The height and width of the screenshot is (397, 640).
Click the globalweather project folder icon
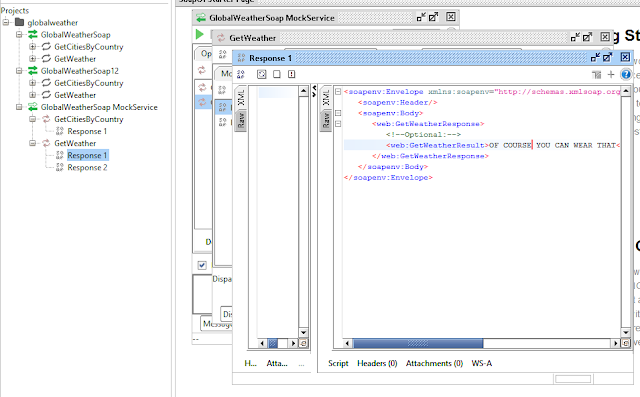(x=20, y=22)
